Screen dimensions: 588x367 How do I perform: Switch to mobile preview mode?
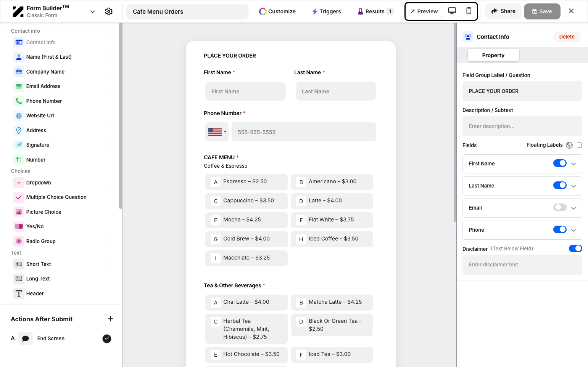tap(469, 11)
